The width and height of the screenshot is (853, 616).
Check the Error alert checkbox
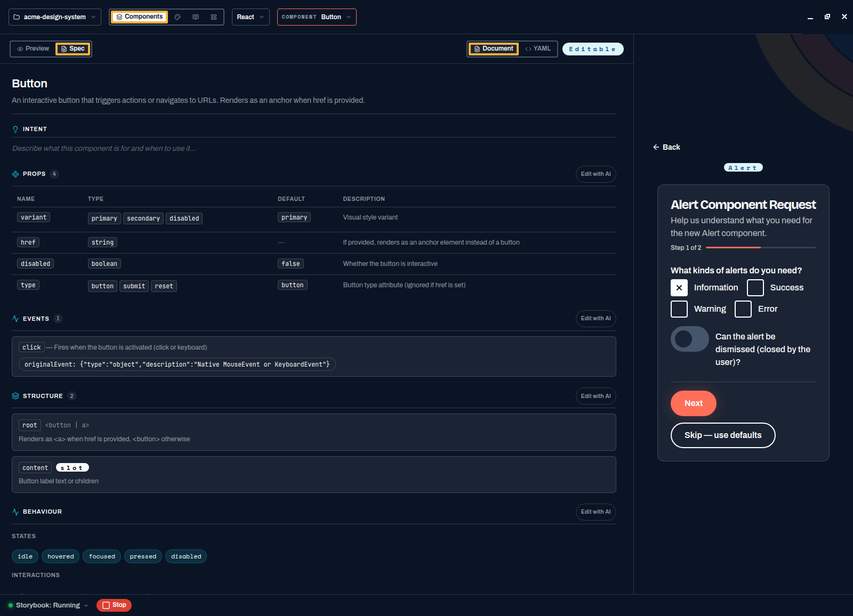pyautogui.click(x=743, y=309)
